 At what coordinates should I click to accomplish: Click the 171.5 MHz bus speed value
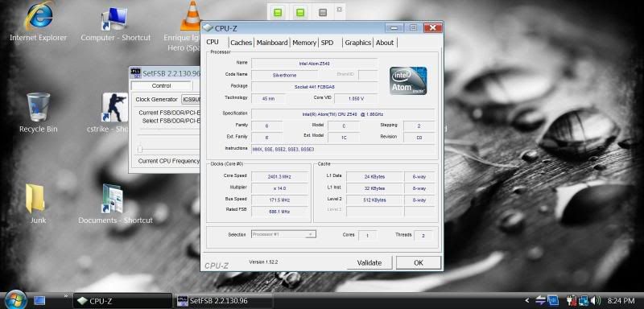tap(279, 200)
